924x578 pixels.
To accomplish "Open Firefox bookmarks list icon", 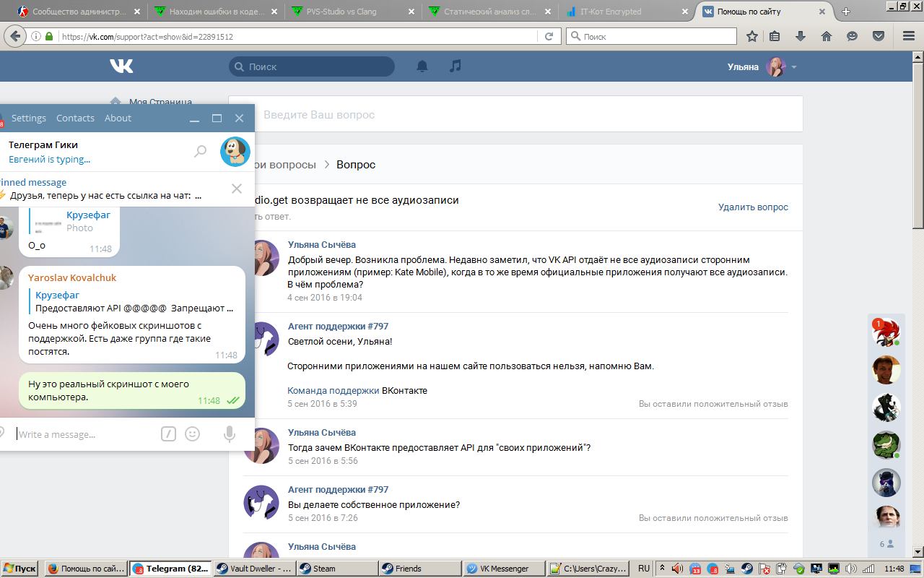I will [775, 36].
